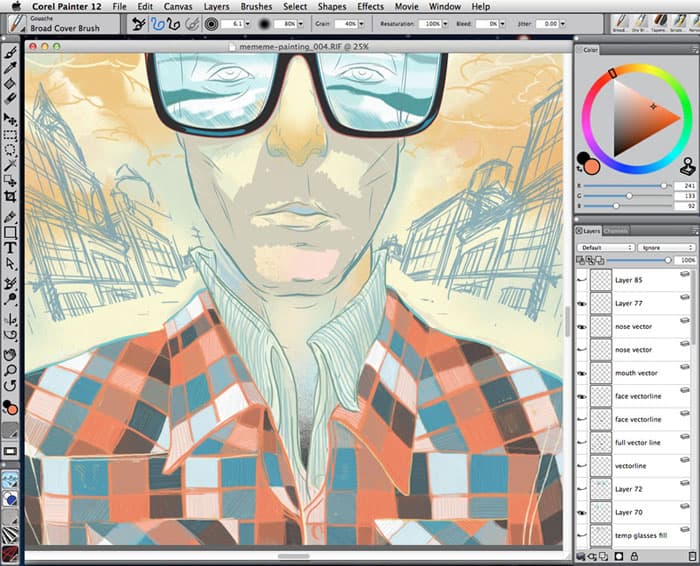Show the hidden Layer 85
Screen dimensions: 700x566
[x=581, y=280]
